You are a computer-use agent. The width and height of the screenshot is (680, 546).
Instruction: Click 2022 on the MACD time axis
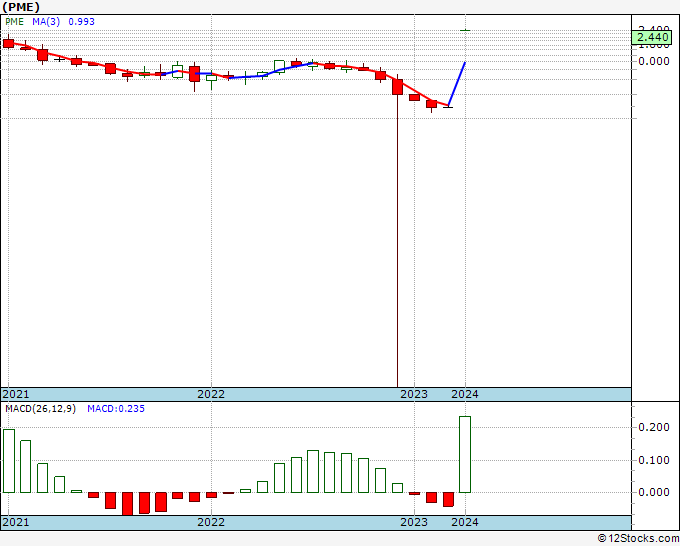(x=211, y=522)
